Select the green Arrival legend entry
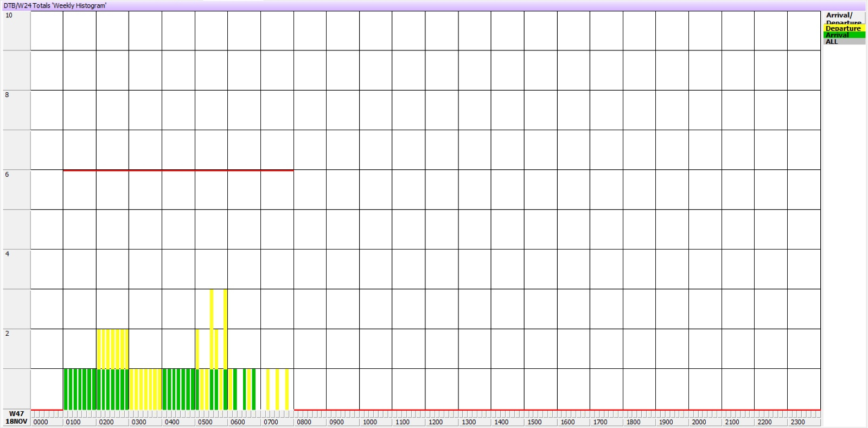Image resolution: width=868 pixels, height=428 pixels. pyautogui.click(x=843, y=35)
